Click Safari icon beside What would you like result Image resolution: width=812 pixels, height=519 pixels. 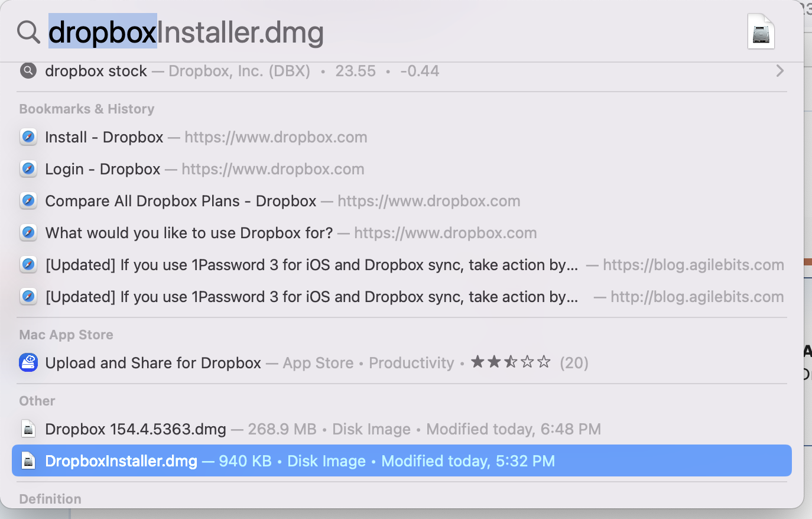pos(28,233)
